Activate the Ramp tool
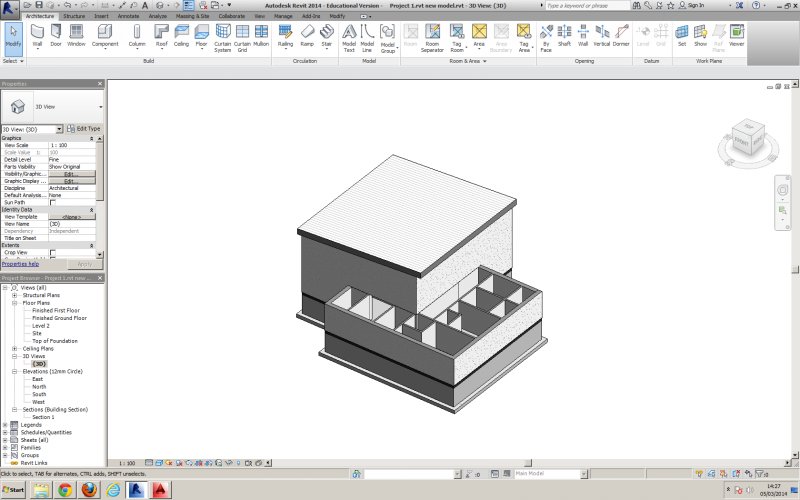 tap(307, 36)
